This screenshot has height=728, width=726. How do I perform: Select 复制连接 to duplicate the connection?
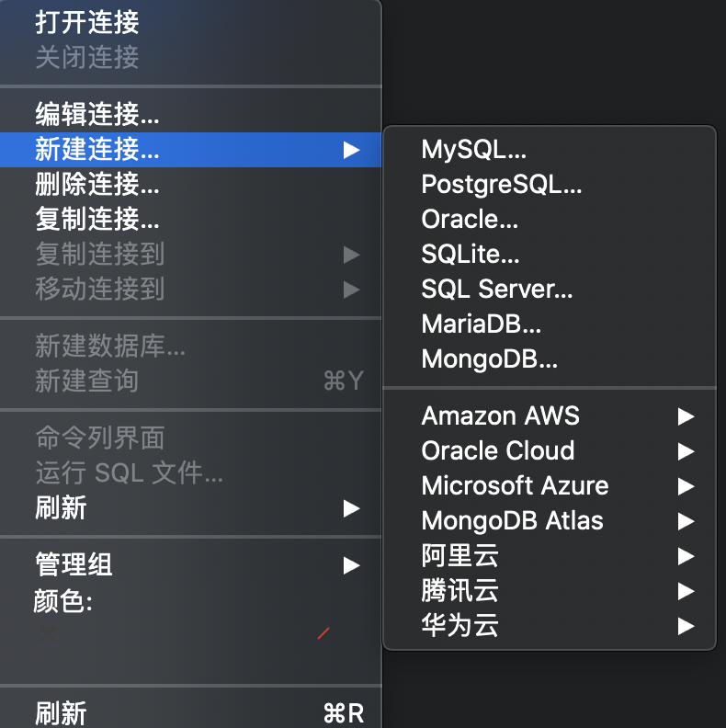click(x=97, y=220)
